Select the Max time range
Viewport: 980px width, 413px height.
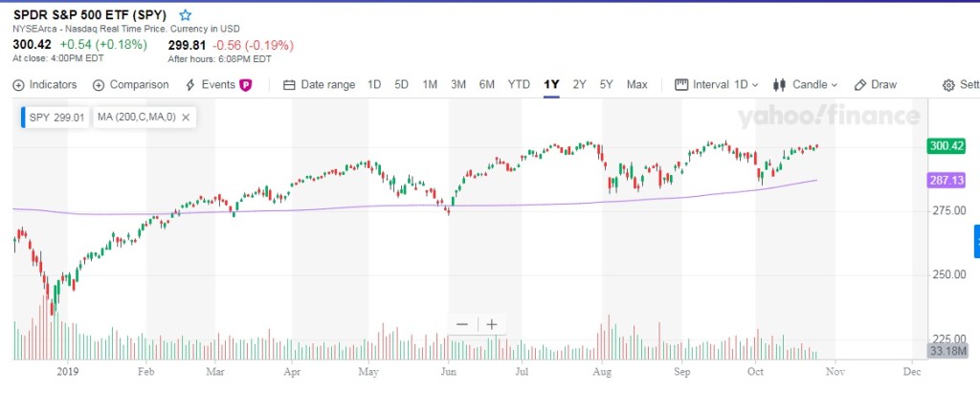(x=636, y=84)
